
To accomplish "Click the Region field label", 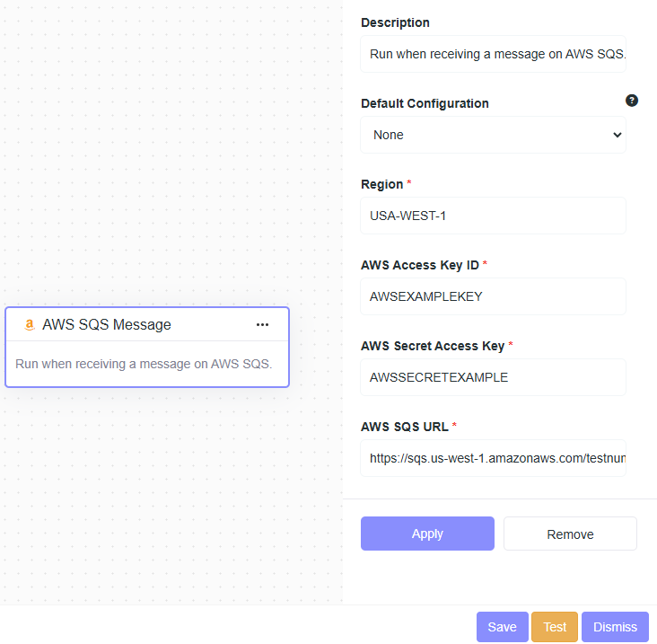I will pos(381,184).
